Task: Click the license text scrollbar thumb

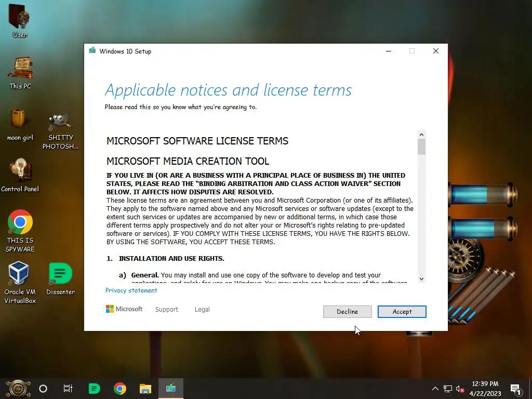Action: pos(421,147)
